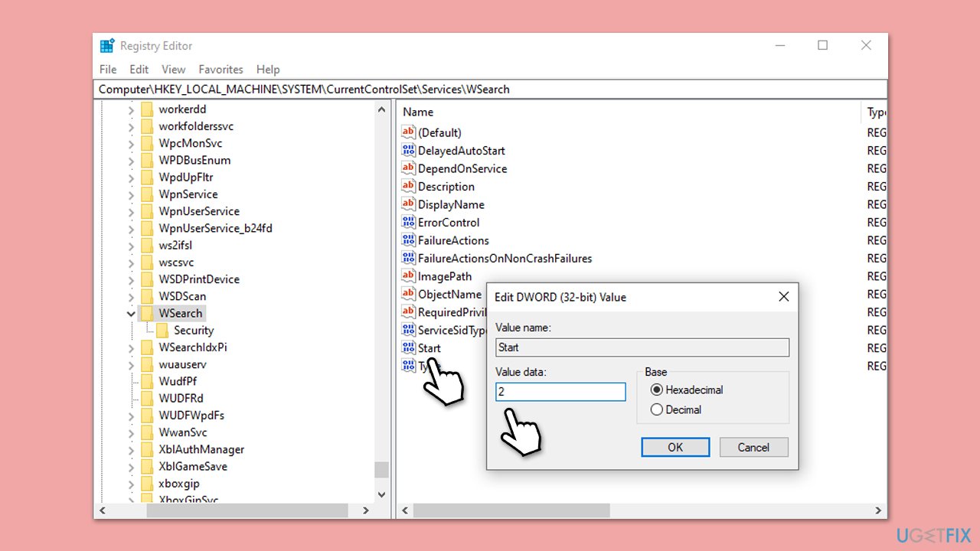Select the ServiceSidType DWORD icon

(x=408, y=331)
